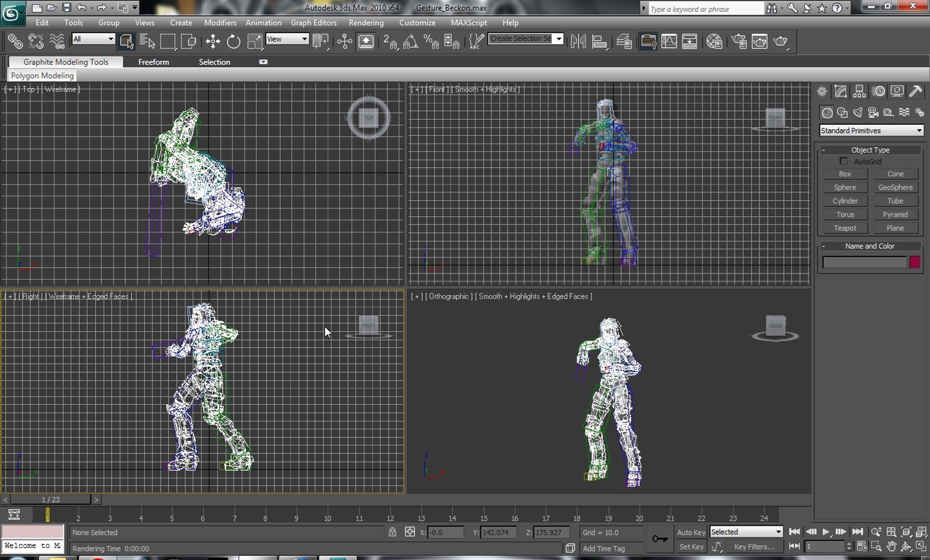
Task: Open the Material Editor
Action: (714, 41)
